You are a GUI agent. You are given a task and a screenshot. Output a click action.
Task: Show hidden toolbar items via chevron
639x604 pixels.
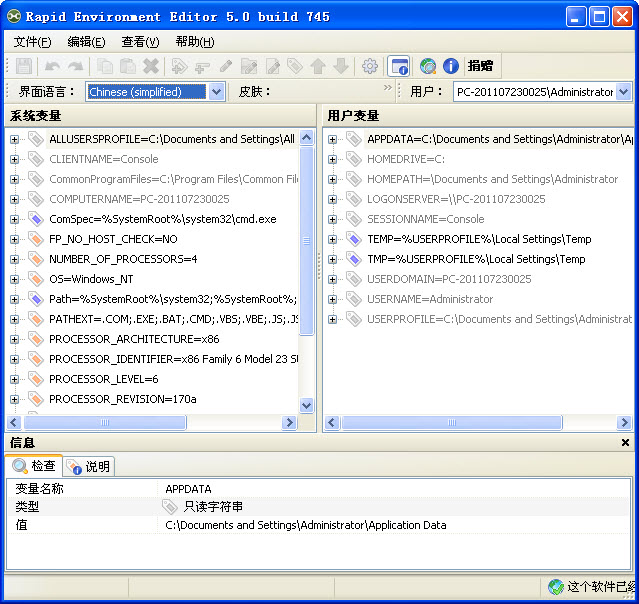point(387,87)
